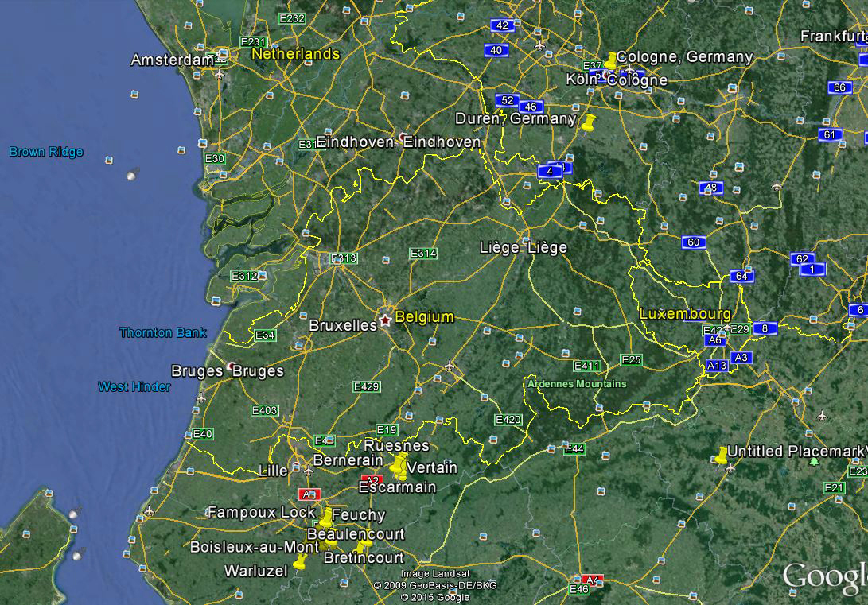This screenshot has height=605, width=868.
Task: Select the E411 road shield
Action: [x=587, y=366]
